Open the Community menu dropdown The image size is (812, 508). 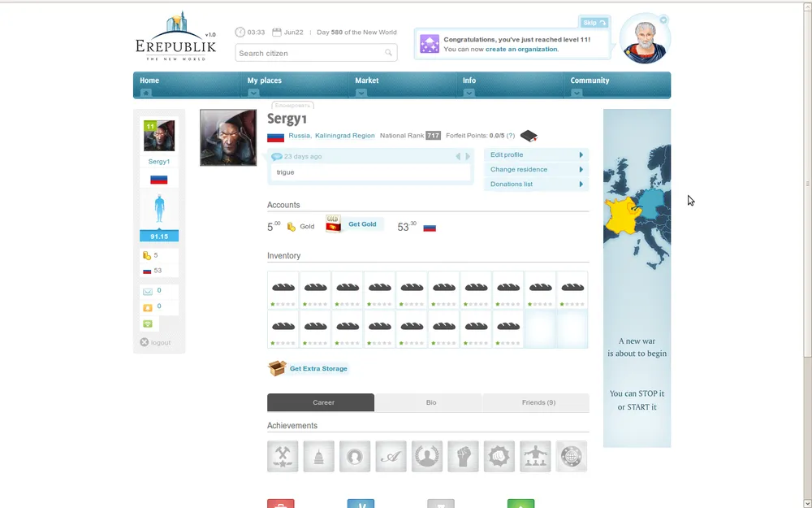pos(577,93)
